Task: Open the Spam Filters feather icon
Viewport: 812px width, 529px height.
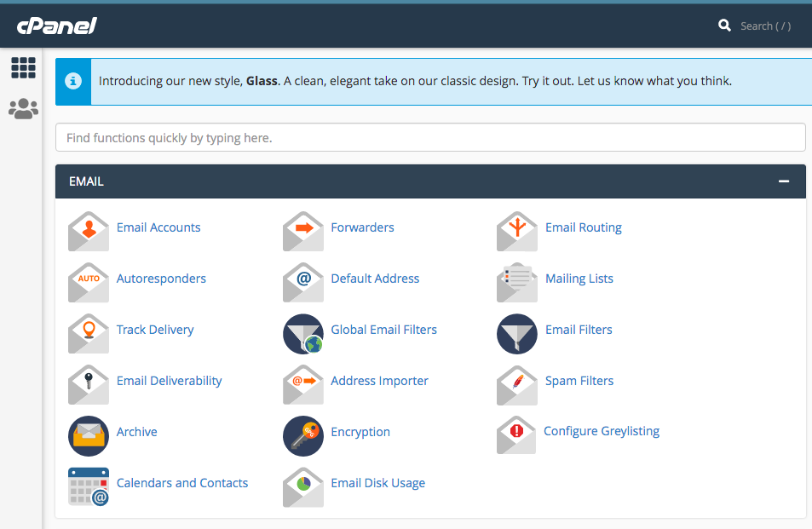Action: click(x=517, y=384)
